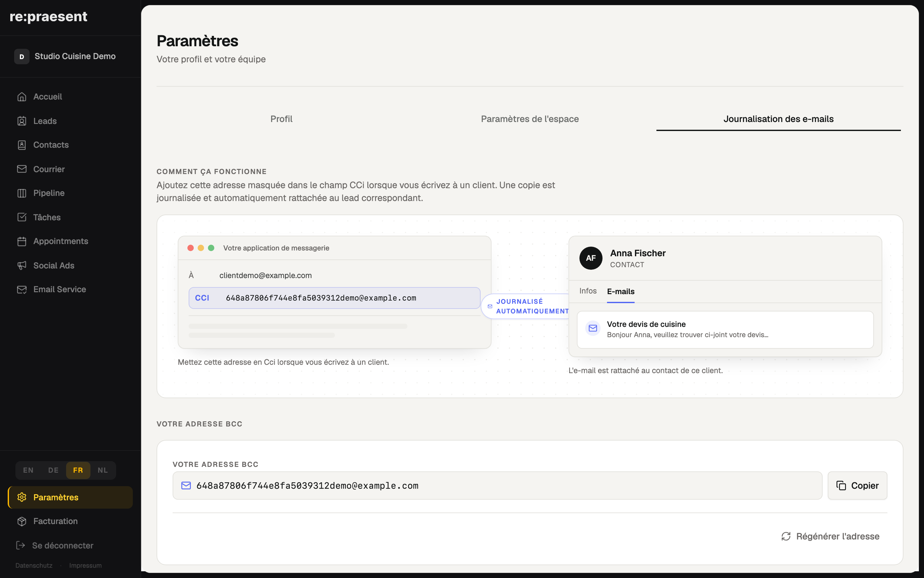Screen dimensions: 924x578
Task: Switch language to EN
Action: [x=28, y=470]
